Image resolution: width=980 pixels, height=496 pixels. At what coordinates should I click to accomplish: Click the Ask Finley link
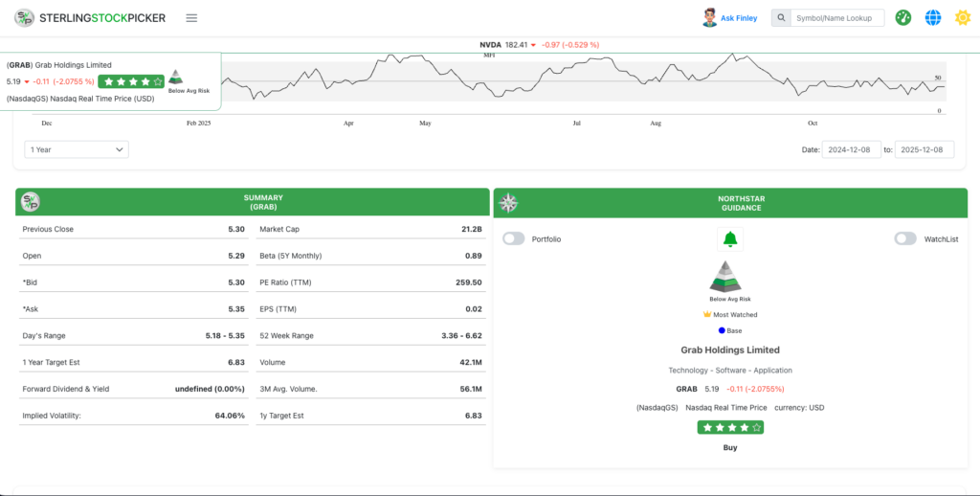tap(739, 18)
